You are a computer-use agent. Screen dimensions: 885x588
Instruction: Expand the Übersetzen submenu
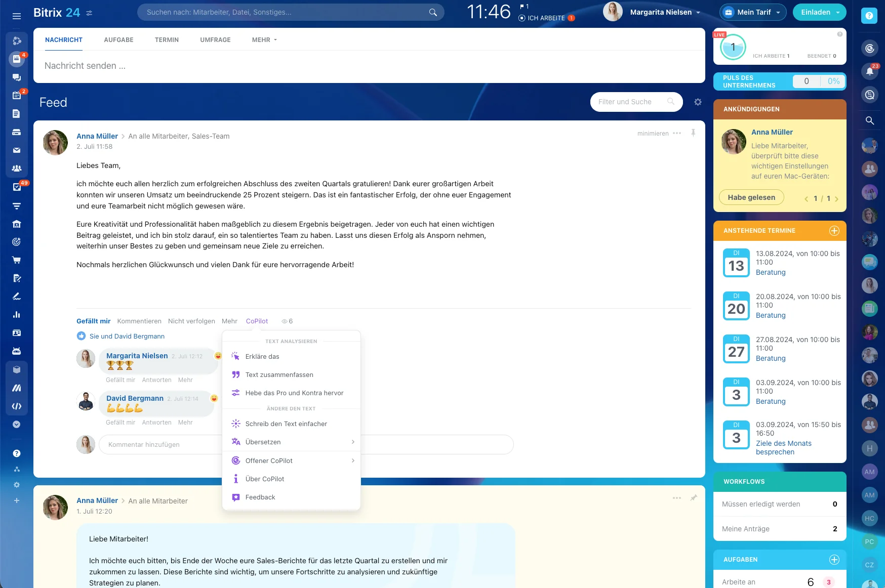[291, 442]
